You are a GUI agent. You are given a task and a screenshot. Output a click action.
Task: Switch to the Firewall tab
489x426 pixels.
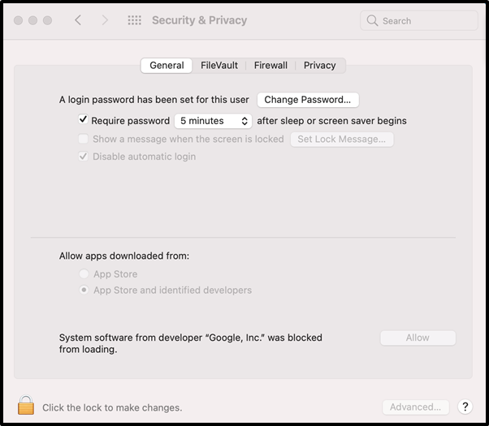tap(271, 65)
